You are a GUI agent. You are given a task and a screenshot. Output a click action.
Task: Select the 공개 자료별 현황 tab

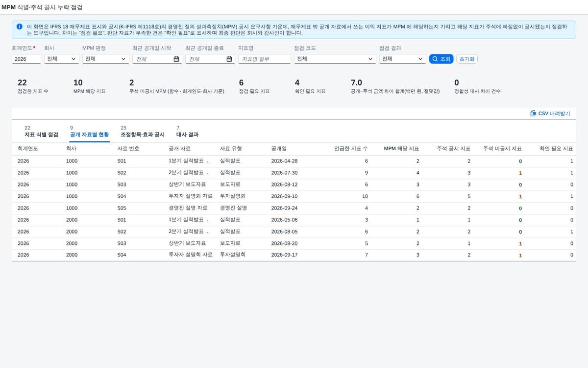point(90,131)
